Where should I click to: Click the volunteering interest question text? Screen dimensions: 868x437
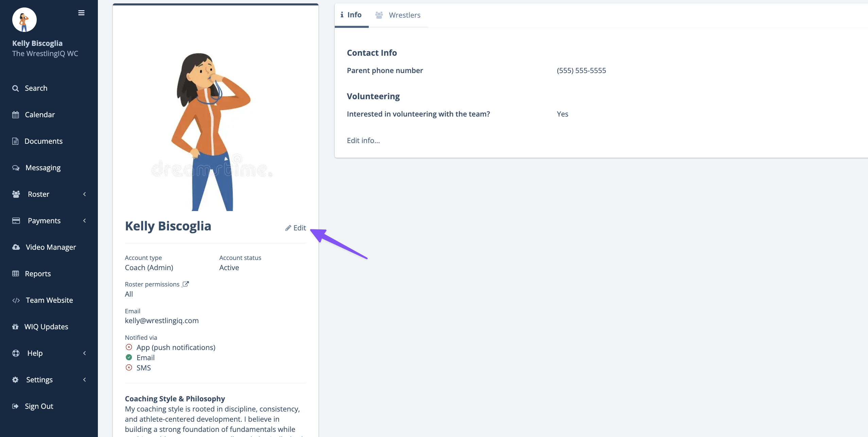point(418,114)
